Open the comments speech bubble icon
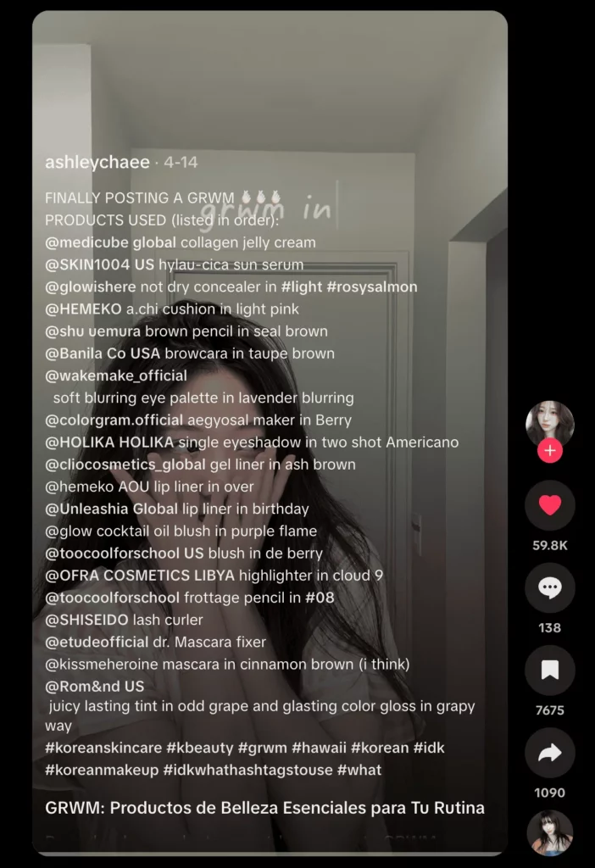This screenshot has height=868, width=595. pos(549,588)
